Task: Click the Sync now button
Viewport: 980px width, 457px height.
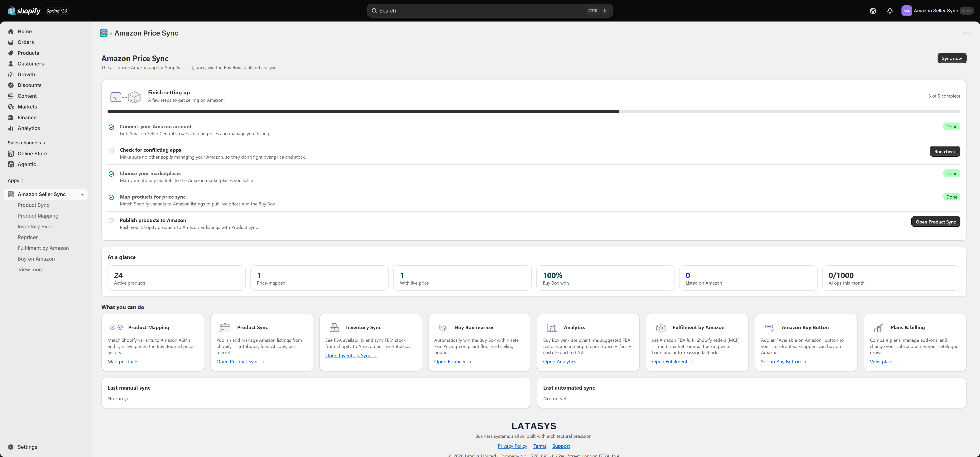Action: click(x=952, y=58)
